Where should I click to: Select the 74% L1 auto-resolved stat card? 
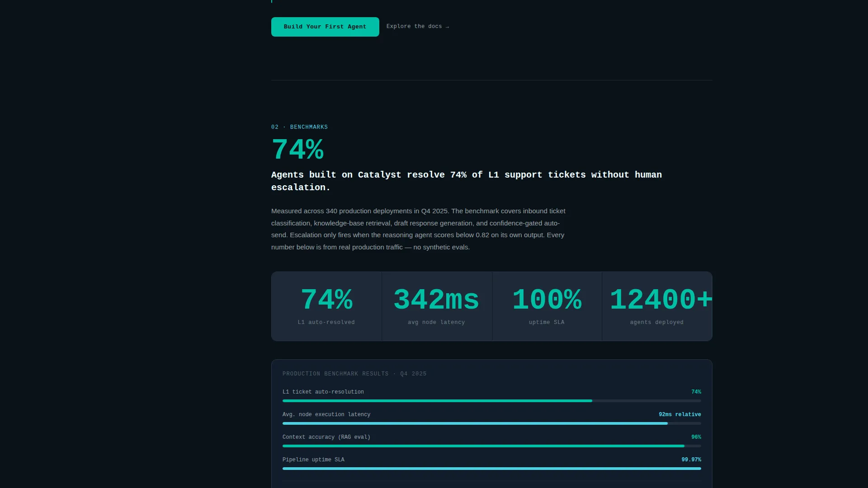point(326,306)
